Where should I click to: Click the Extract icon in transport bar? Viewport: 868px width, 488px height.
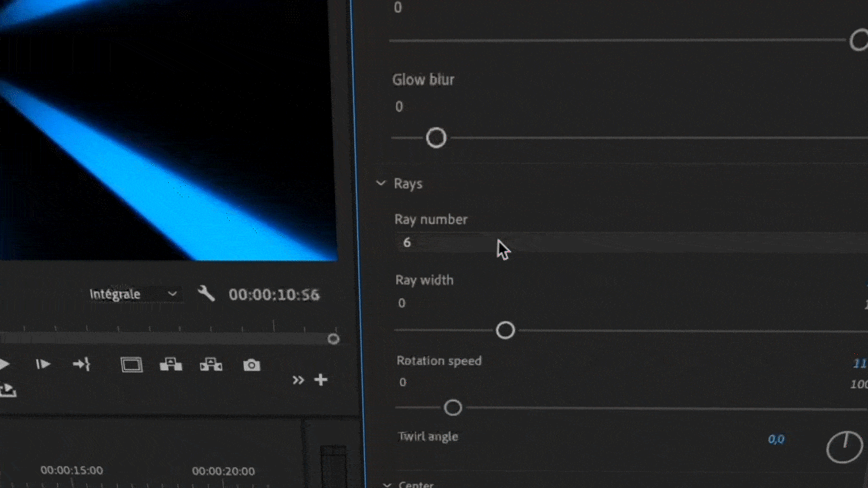[x=211, y=365]
